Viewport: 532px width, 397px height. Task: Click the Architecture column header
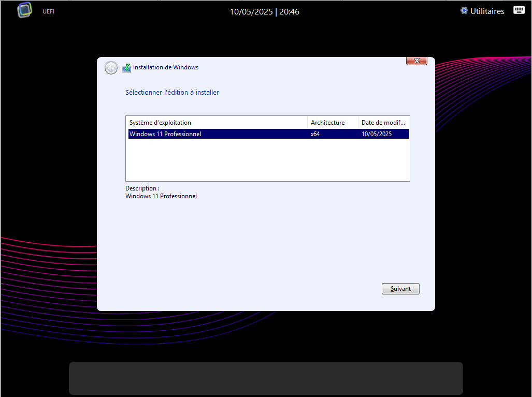click(x=333, y=123)
